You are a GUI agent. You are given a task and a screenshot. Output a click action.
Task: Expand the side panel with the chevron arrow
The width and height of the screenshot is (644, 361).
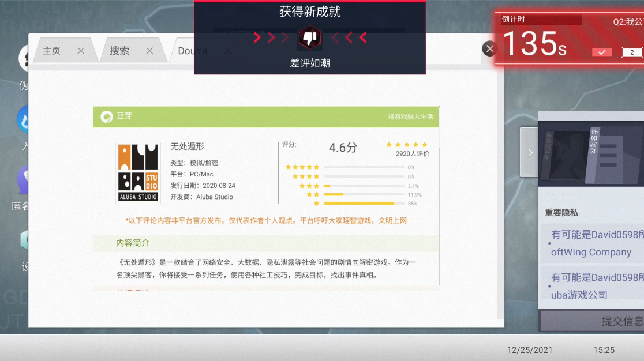[x=530, y=153]
